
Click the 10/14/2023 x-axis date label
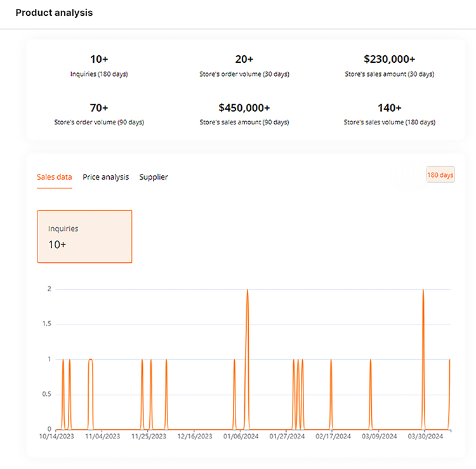56,437
